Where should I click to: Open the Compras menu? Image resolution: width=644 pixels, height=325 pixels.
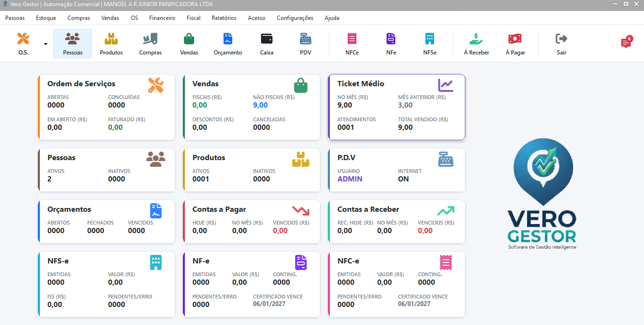click(x=79, y=18)
